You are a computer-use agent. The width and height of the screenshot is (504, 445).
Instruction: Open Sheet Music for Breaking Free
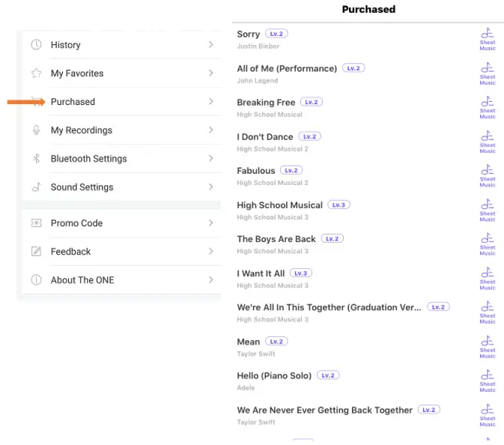488,107
